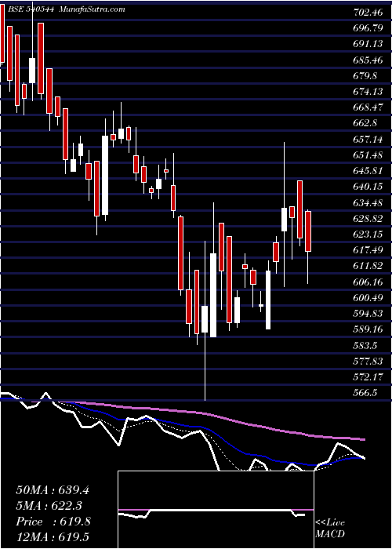The height and width of the screenshot is (549, 392).
Task: Select the 572.17 price axis label
Action: (x=368, y=376)
